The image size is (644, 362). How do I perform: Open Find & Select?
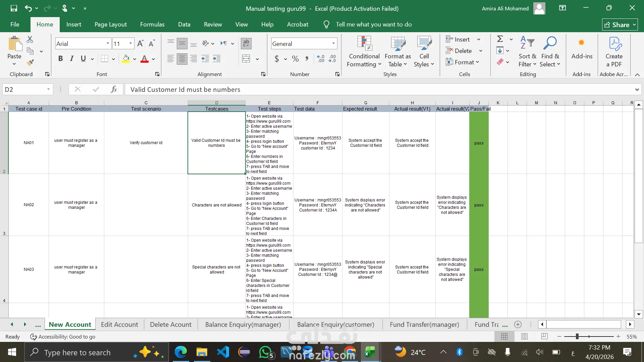pos(550,52)
